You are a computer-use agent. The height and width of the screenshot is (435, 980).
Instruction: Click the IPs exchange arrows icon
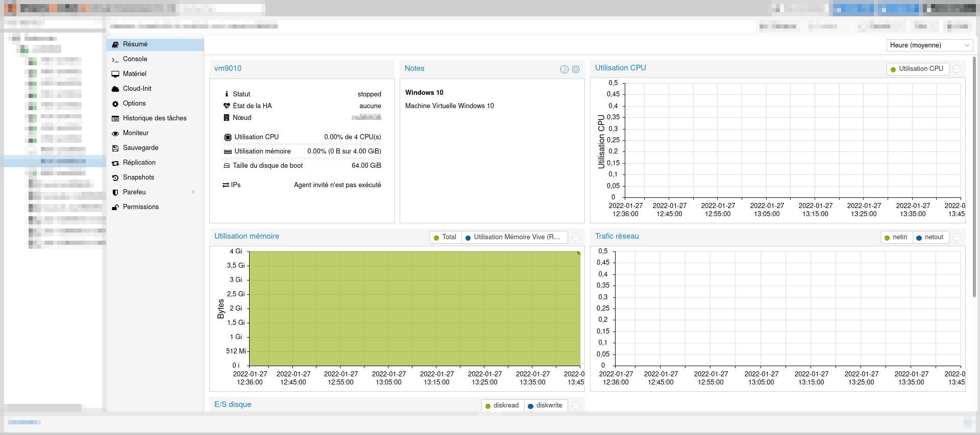[x=226, y=185]
